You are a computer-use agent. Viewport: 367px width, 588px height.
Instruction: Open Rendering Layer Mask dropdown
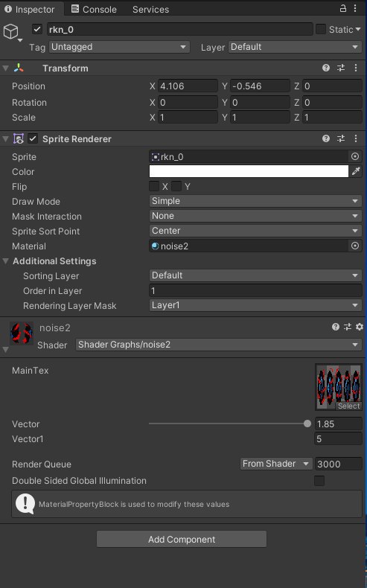(255, 305)
